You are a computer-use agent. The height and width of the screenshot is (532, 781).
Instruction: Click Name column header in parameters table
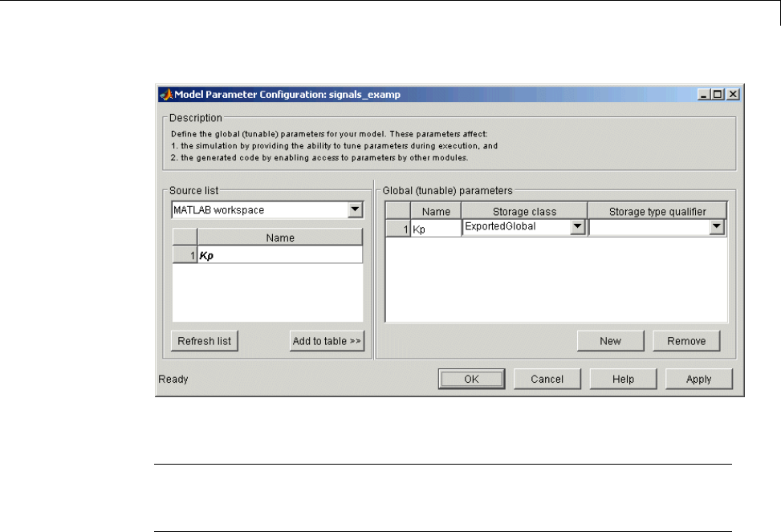(x=436, y=211)
